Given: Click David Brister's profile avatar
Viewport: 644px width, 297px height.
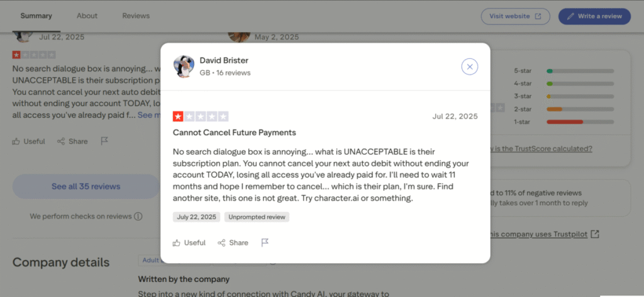Looking at the screenshot, I should click(x=182, y=66).
